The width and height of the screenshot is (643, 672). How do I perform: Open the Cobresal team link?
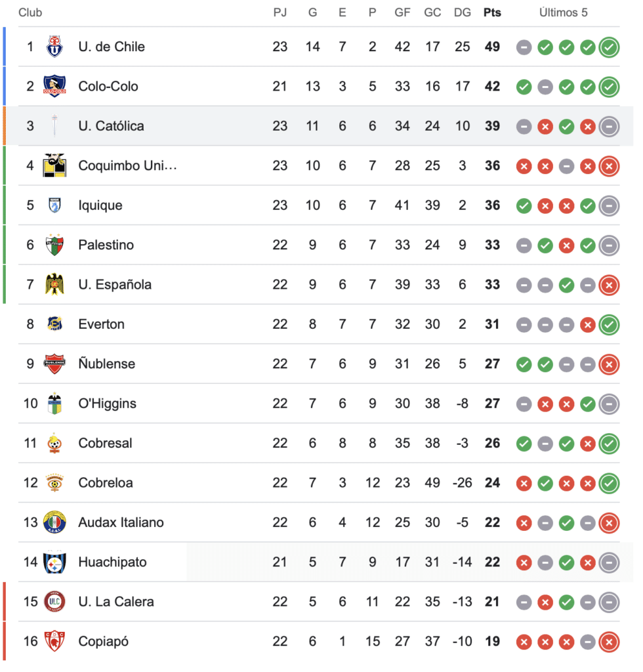[105, 443]
